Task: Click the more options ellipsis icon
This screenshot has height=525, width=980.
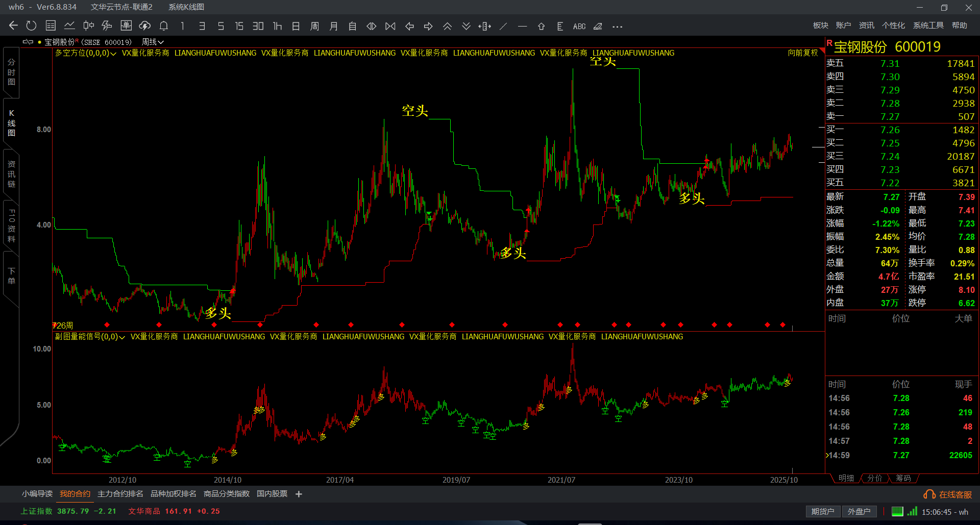Action: point(617,27)
